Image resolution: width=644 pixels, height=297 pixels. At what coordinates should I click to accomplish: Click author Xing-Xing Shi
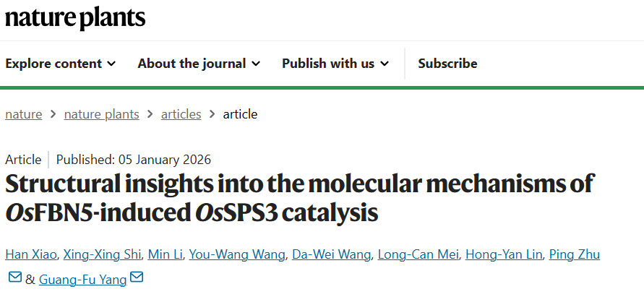(101, 254)
